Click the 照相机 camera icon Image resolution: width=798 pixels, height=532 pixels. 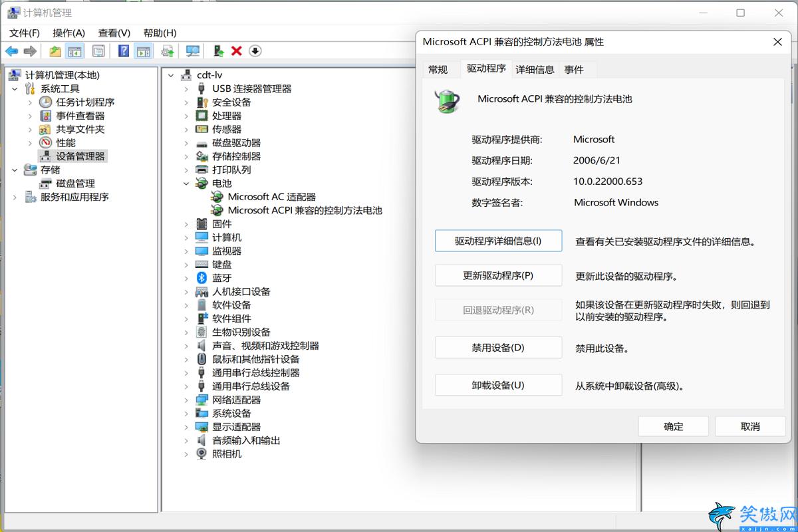(201, 454)
